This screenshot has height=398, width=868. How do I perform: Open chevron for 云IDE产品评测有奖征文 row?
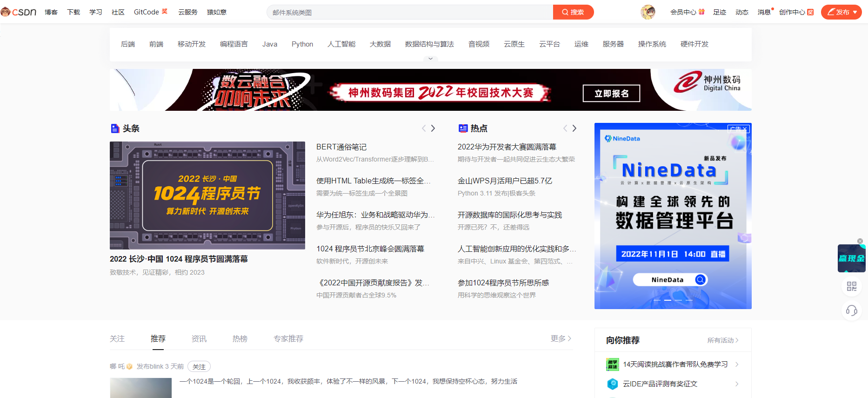(x=737, y=384)
